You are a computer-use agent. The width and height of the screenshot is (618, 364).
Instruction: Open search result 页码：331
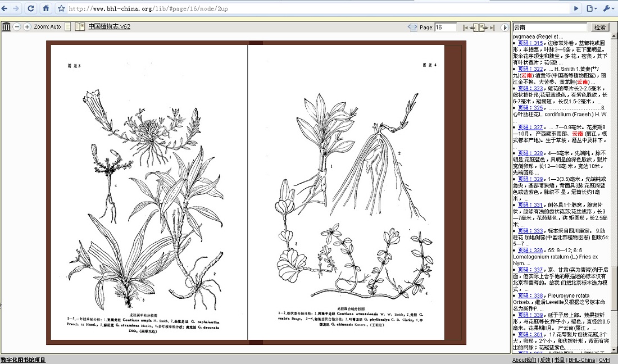tap(530, 205)
